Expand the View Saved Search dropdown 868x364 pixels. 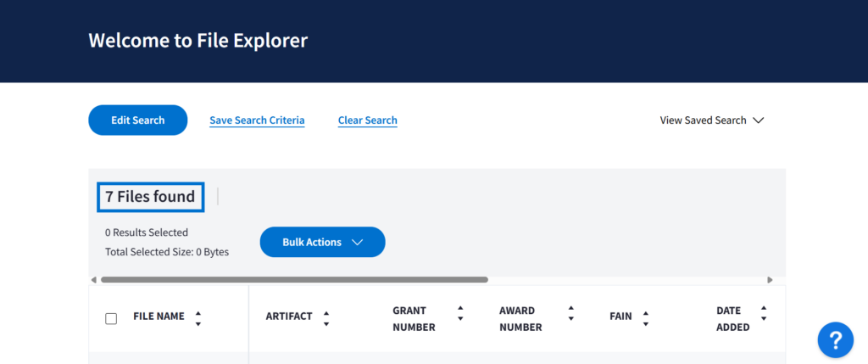[x=712, y=120]
